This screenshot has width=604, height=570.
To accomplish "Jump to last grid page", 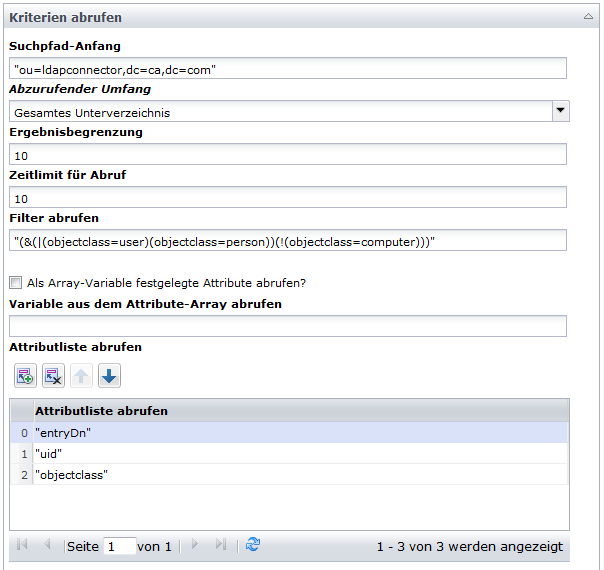I will tap(220, 545).
